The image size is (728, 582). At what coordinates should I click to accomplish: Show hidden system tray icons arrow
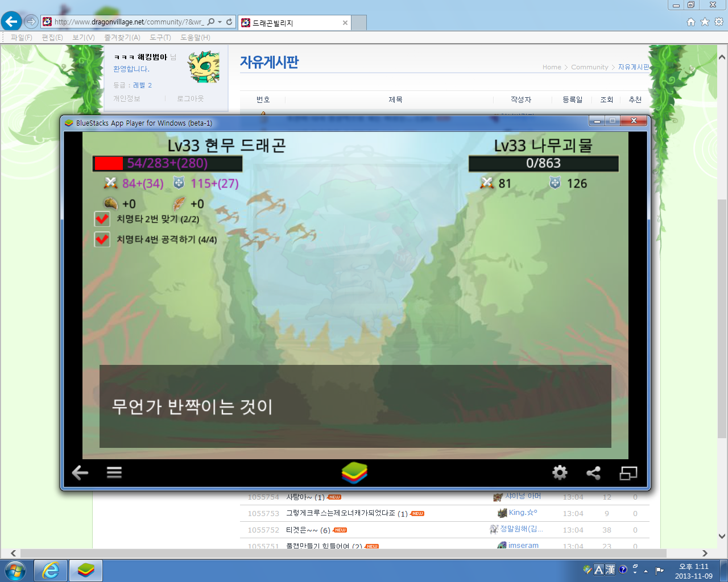coord(646,571)
